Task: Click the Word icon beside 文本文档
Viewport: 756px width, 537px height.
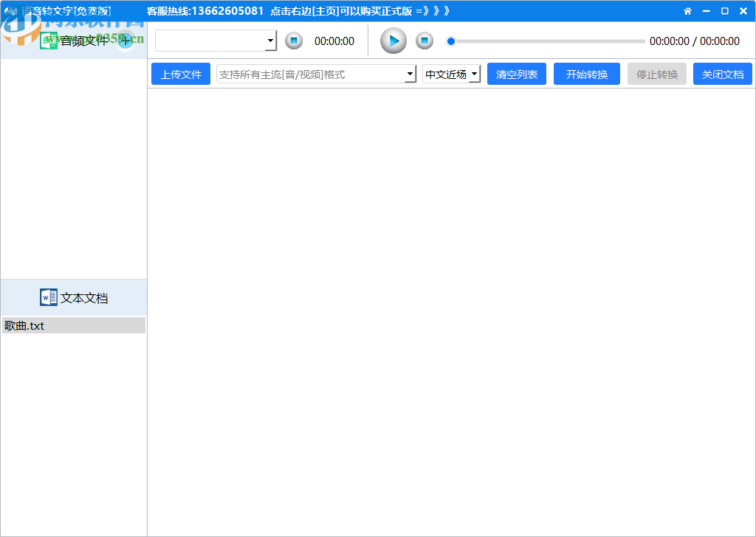Action: [x=48, y=297]
